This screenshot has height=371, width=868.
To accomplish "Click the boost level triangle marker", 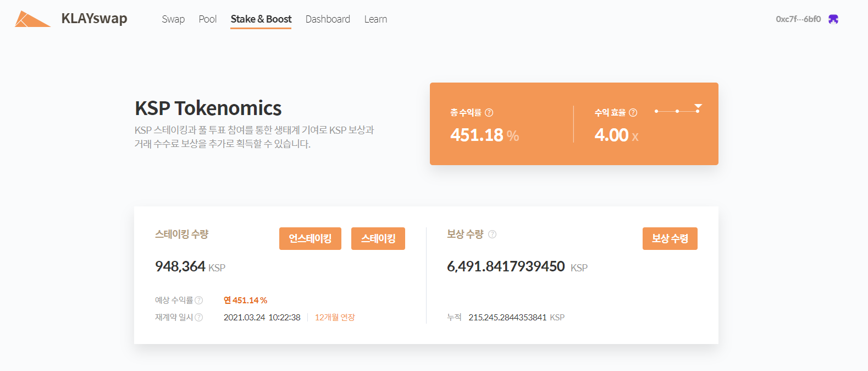I will 698,106.
